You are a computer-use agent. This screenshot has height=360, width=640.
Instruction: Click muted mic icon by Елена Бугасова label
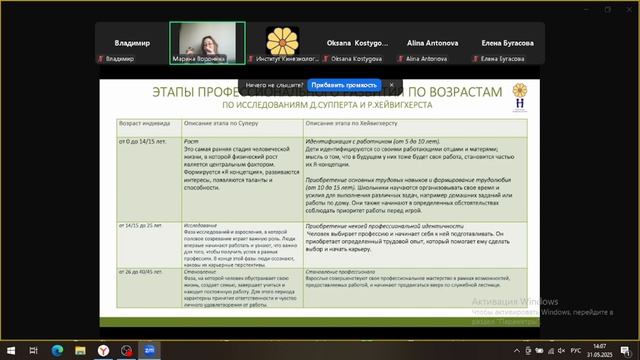[x=476, y=59]
